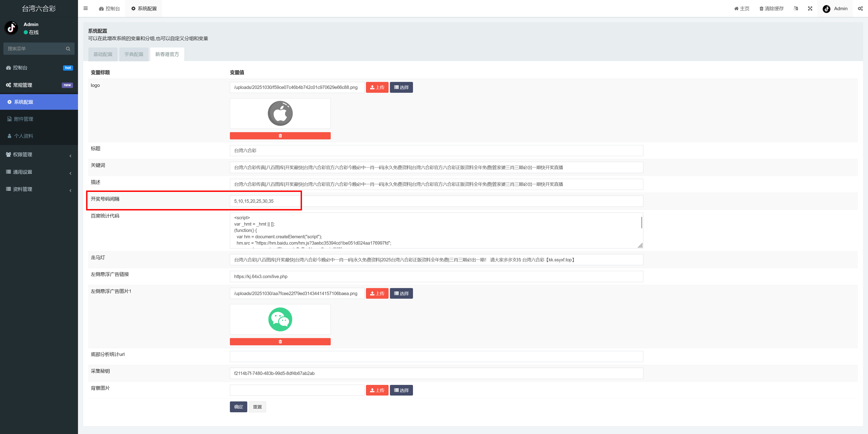Click the TikTok avatar in the sidebar

[11, 28]
